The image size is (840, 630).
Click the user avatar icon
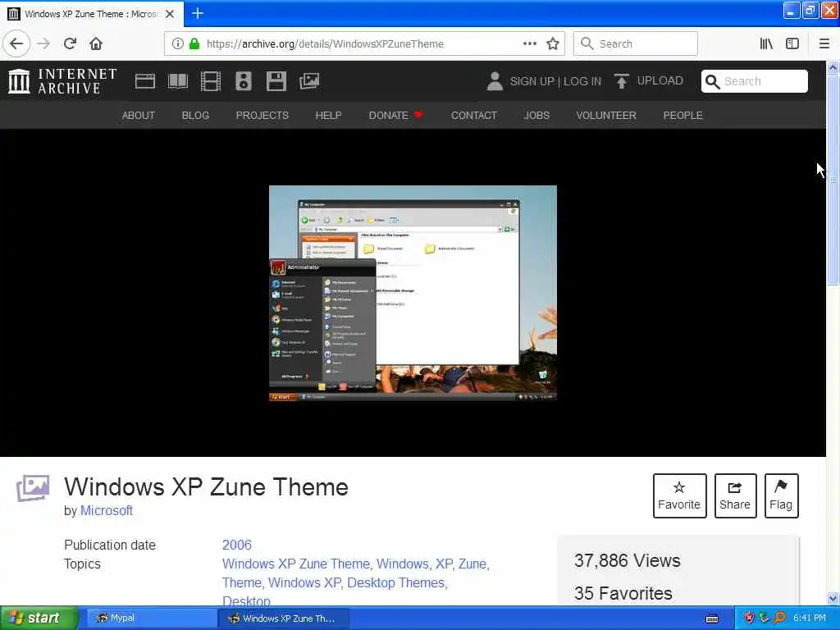495,81
